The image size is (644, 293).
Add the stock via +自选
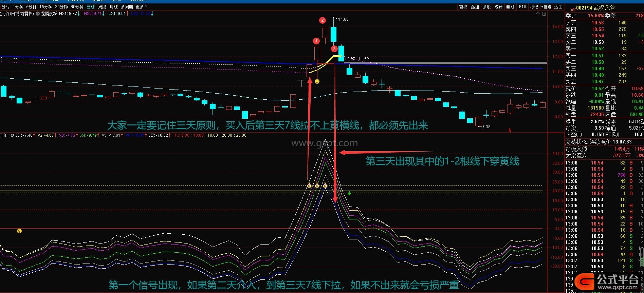point(546,7)
